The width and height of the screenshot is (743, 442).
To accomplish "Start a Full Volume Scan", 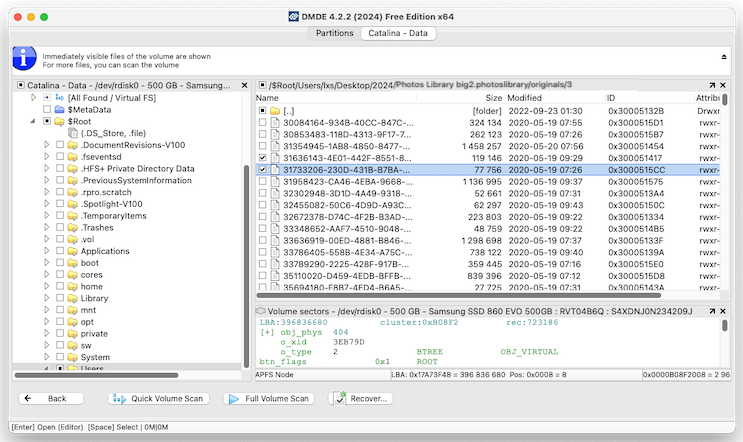I will (x=270, y=398).
